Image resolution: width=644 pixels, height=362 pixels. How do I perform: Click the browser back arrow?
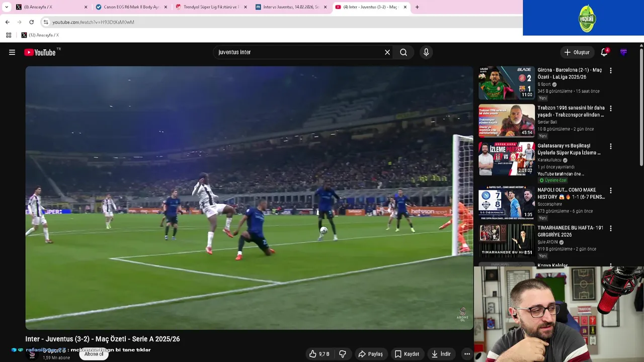tap(7, 22)
